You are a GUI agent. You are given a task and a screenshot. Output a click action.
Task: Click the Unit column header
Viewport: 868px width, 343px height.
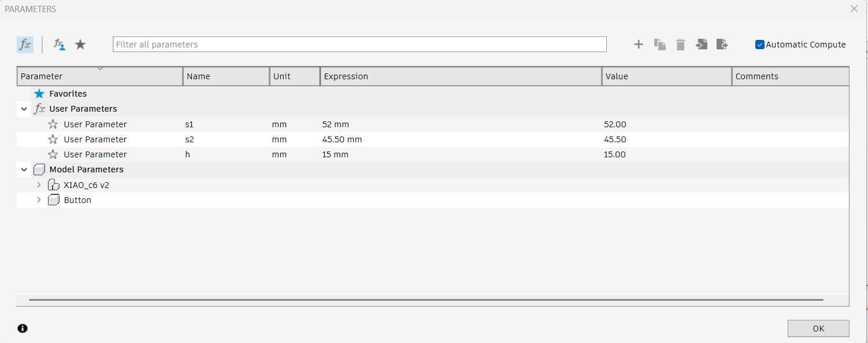(295, 76)
